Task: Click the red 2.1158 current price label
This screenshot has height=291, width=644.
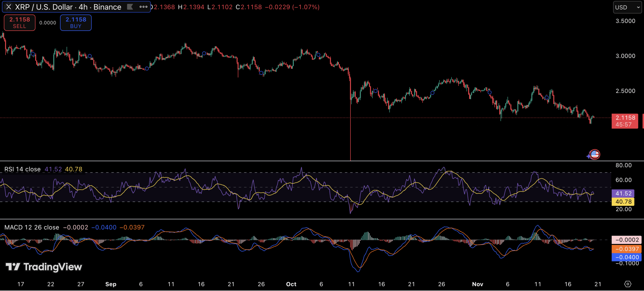Action: pos(625,121)
